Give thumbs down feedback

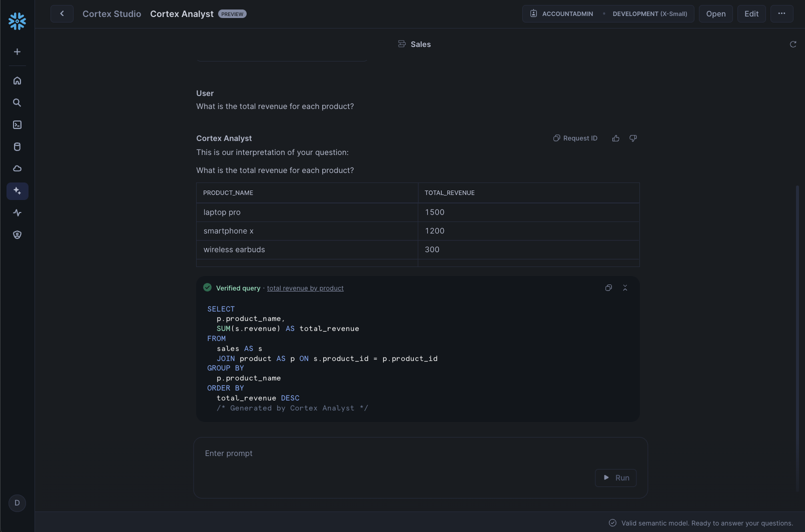tap(633, 138)
